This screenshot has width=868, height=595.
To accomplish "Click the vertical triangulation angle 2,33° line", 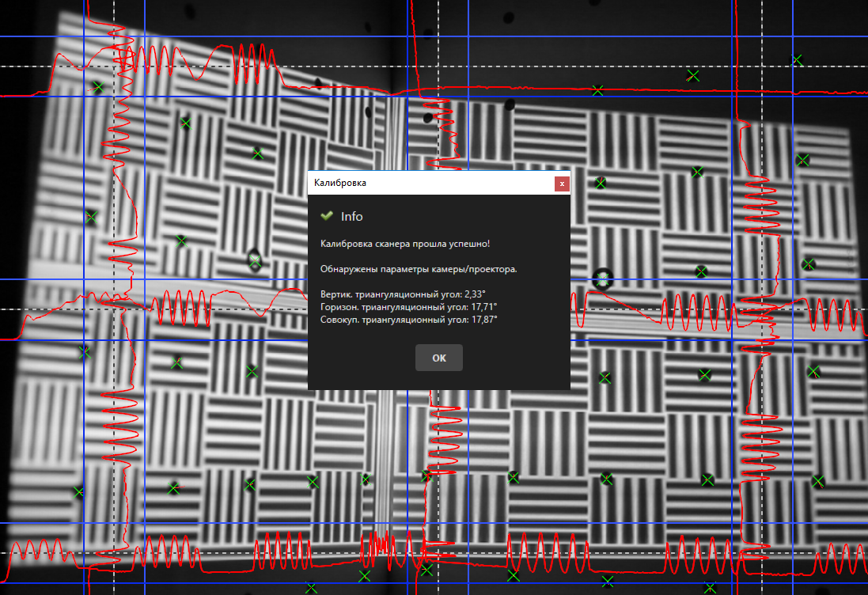I will click(x=403, y=294).
